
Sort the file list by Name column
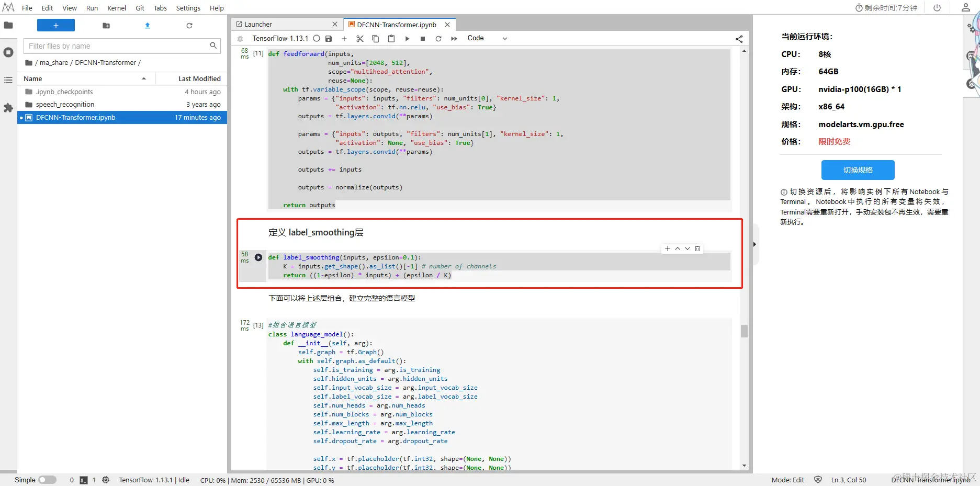point(86,78)
